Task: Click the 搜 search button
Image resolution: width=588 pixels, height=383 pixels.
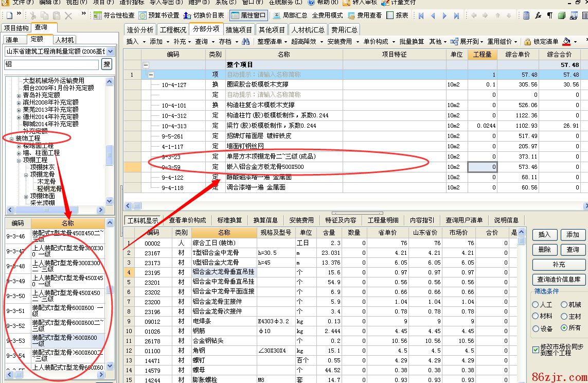Action: click(106, 64)
